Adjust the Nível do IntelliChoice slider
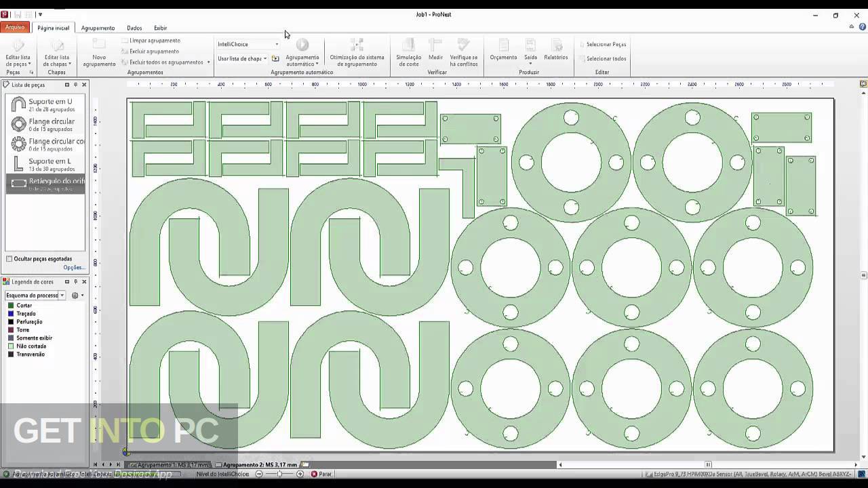The width and height of the screenshot is (868, 488). [x=279, y=474]
